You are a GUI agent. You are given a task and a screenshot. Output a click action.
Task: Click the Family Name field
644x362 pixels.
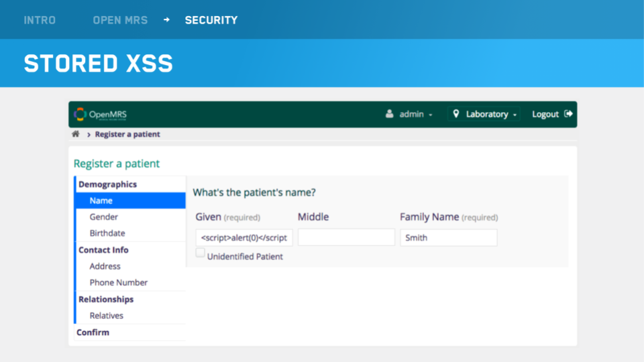pyautogui.click(x=448, y=238)
